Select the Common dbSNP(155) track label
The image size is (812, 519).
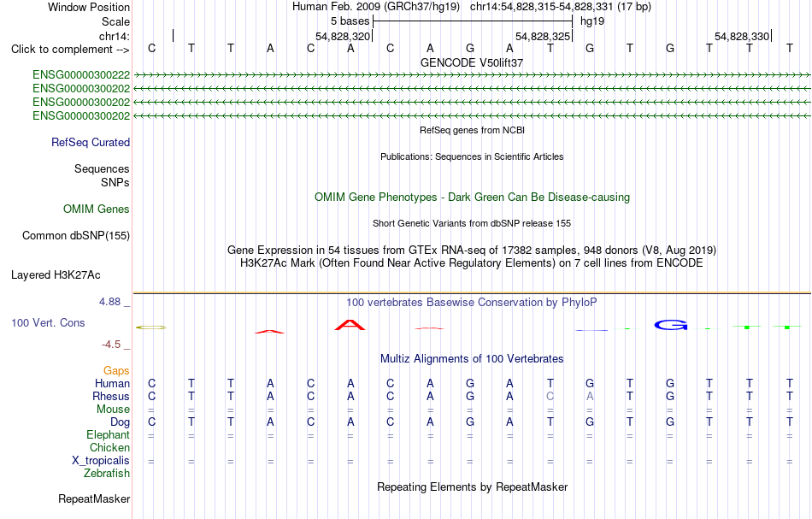pyautogui.click(x=76, y=236)
